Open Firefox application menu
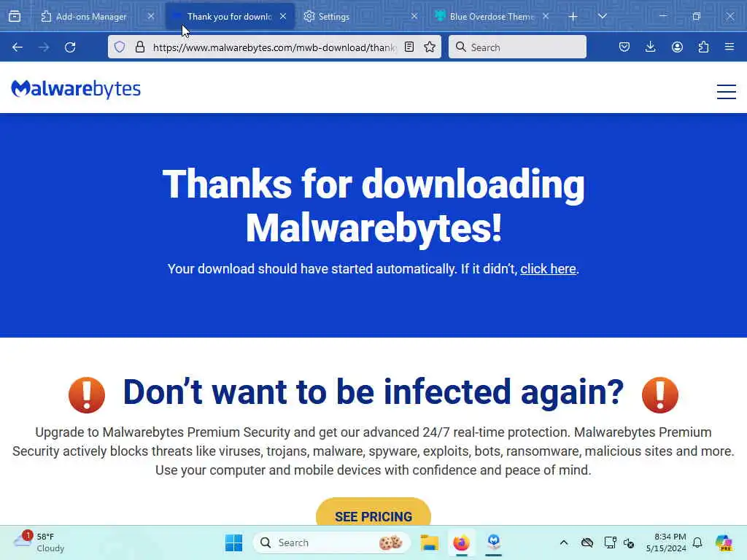 pos(729,47)
